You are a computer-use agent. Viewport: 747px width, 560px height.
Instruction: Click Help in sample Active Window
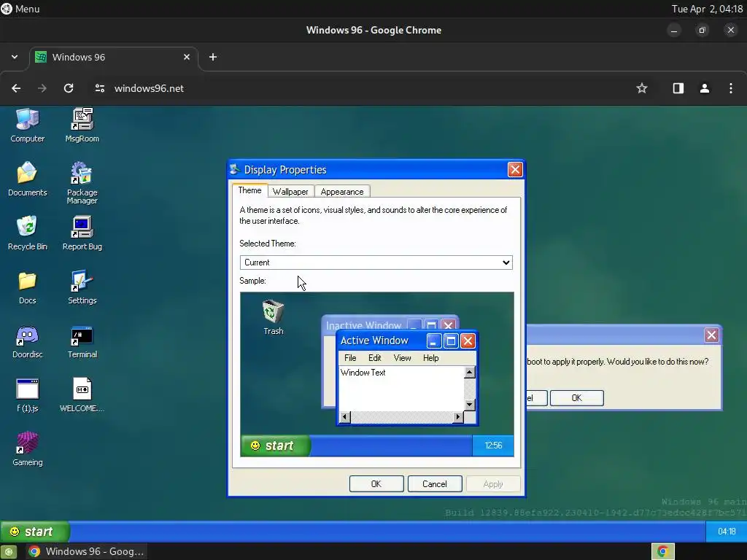pyautogui.click(x=430, y=358)
